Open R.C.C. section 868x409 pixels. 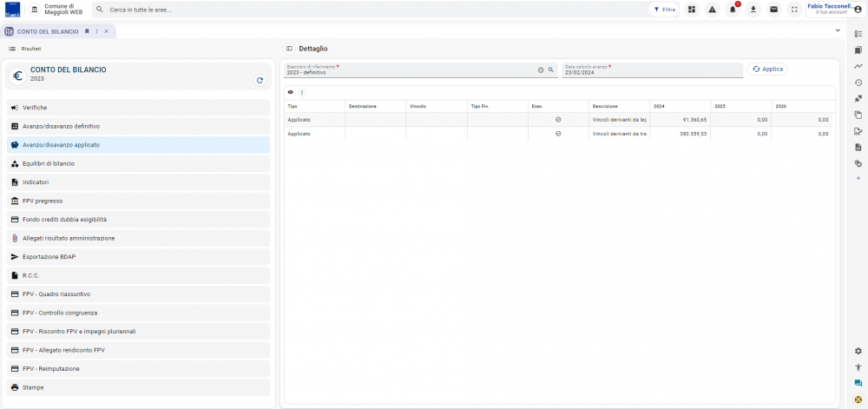pyautogui.click(x=138, y=275)
